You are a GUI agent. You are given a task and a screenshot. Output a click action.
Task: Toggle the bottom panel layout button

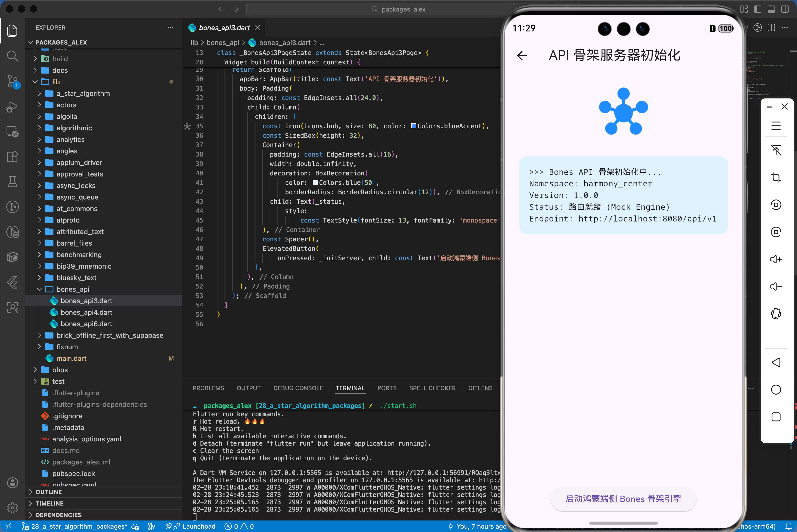[x=771, y=9]
